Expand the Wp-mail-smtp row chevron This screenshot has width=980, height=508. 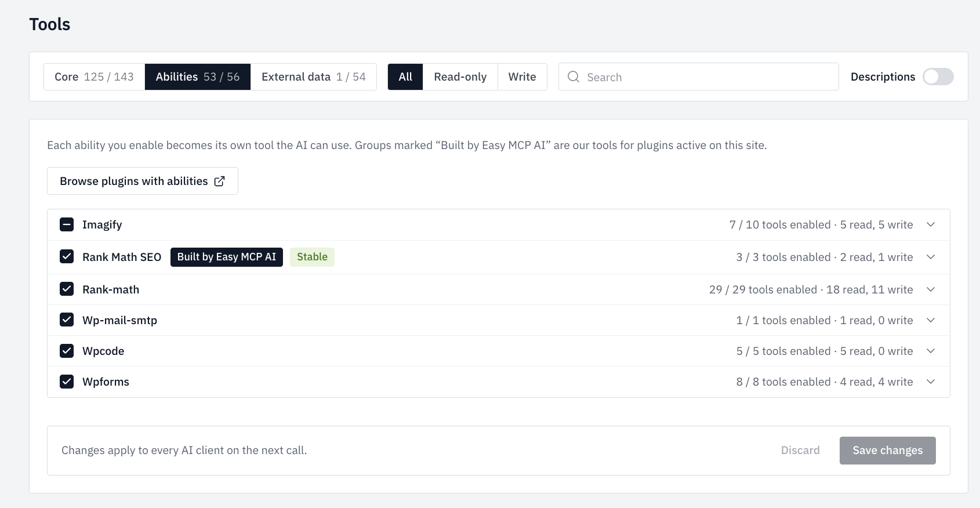931,320
